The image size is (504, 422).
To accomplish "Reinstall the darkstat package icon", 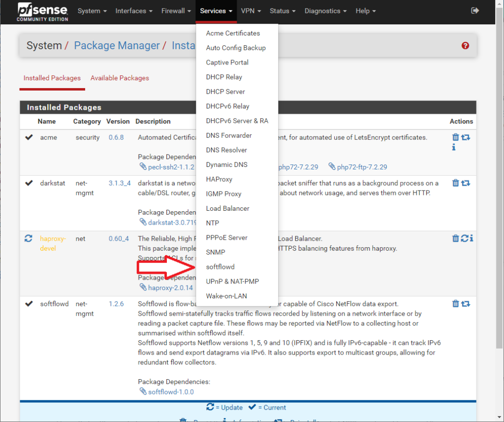I will coord(466,183).
